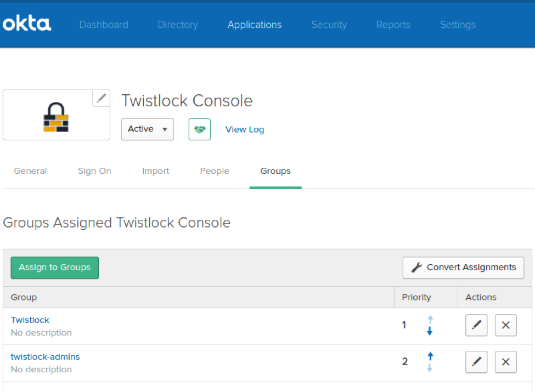
Task: Open the twistlock-admins group link
Action: (45, 356)
